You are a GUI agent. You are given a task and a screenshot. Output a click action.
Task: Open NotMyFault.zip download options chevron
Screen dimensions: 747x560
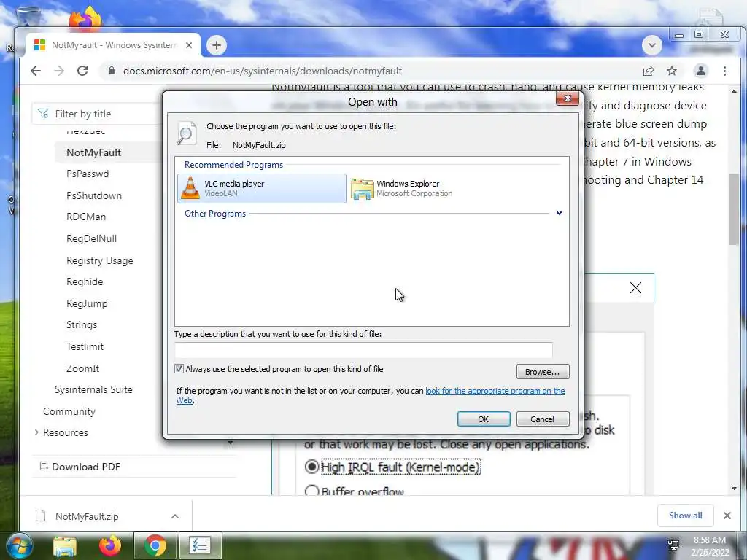coord(175,516)
